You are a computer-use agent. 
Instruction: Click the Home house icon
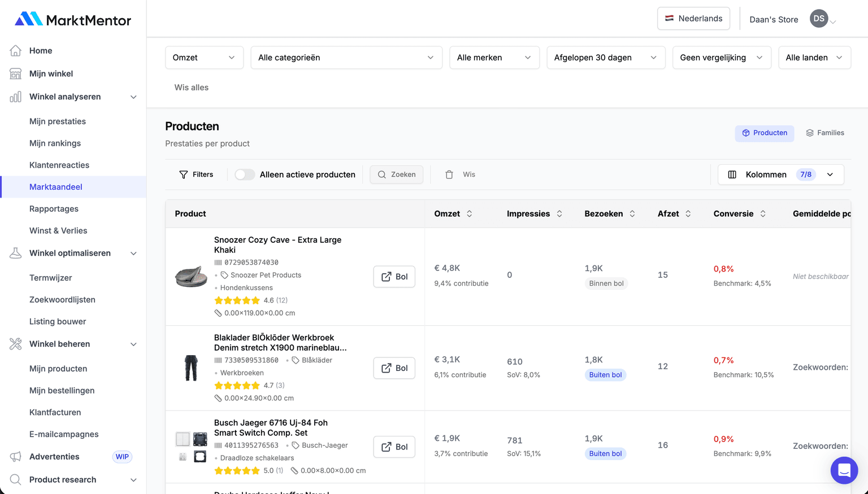coord(16,51)
